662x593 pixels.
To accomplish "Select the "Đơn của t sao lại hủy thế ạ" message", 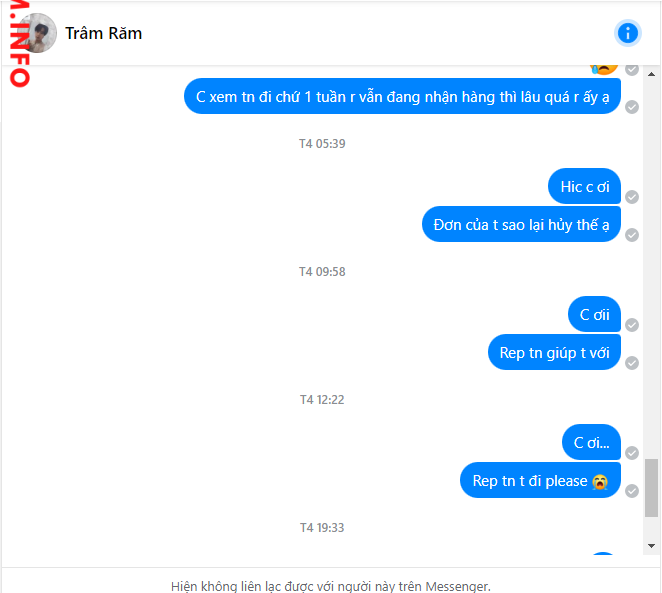I will (x=521, y=225).
